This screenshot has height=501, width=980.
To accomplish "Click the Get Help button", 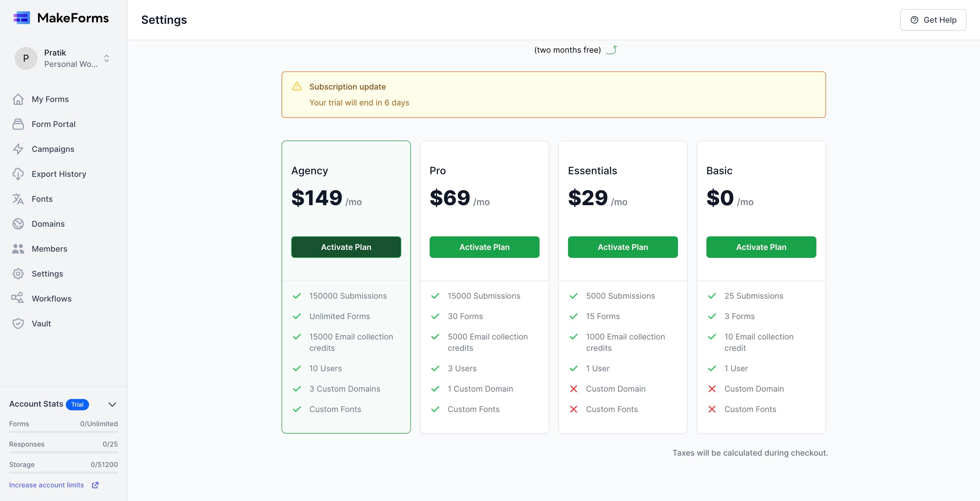I will (933, 20).
